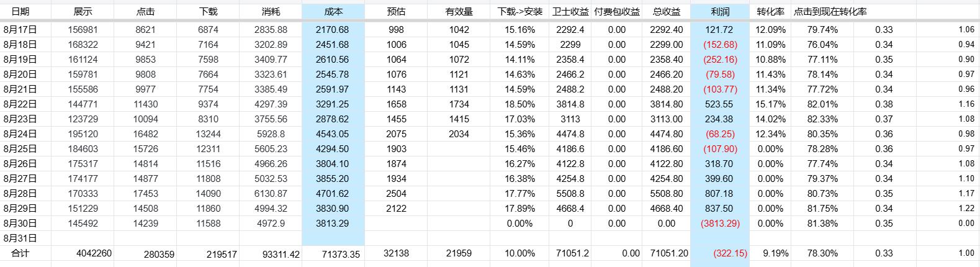
Task: Click the 下载->安装 header cell
Action: 520,11
